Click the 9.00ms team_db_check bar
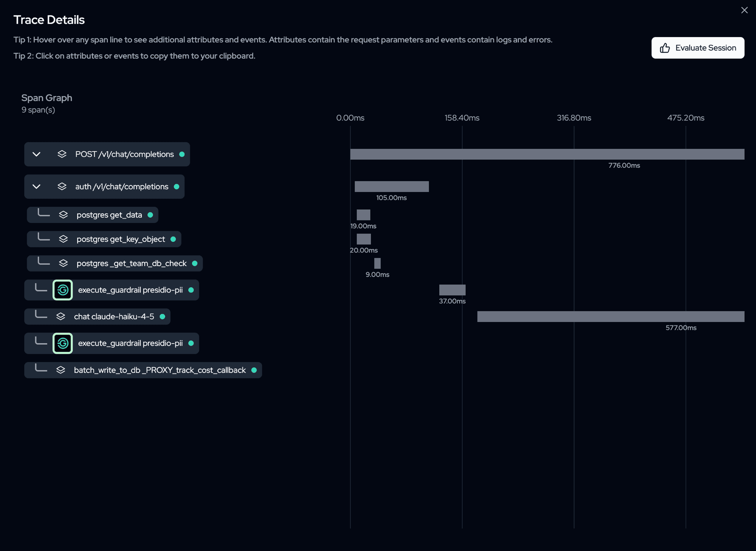Screen dimensions: 756x551 (x=377, y=263)
